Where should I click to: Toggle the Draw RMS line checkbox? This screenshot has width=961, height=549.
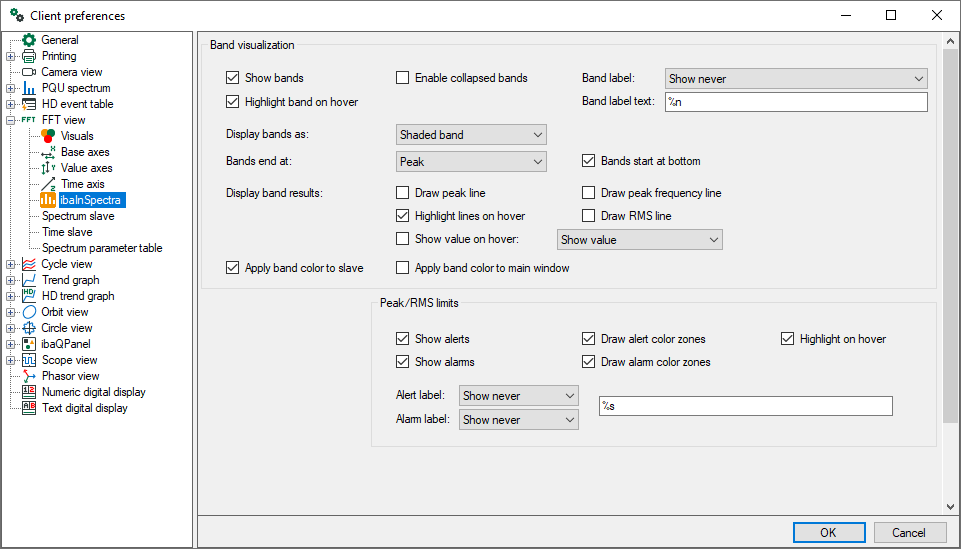point(589,216)
